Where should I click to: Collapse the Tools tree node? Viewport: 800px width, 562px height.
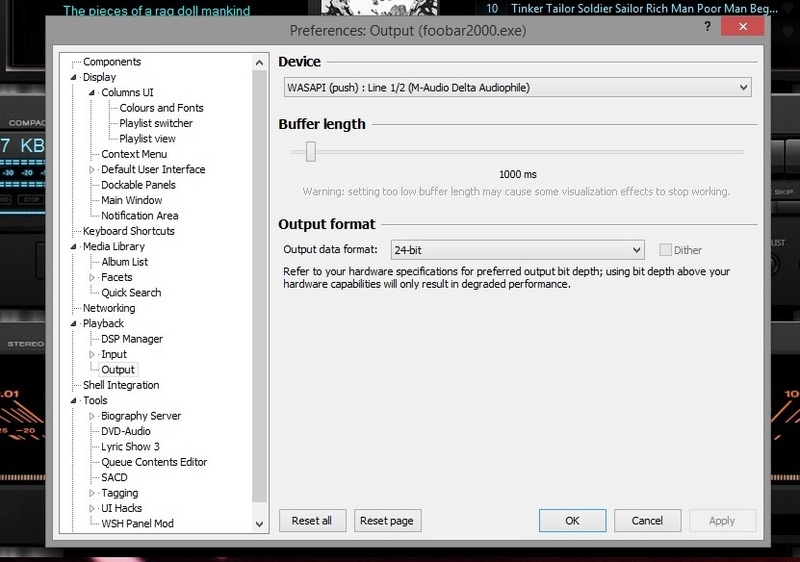[73, 400]
